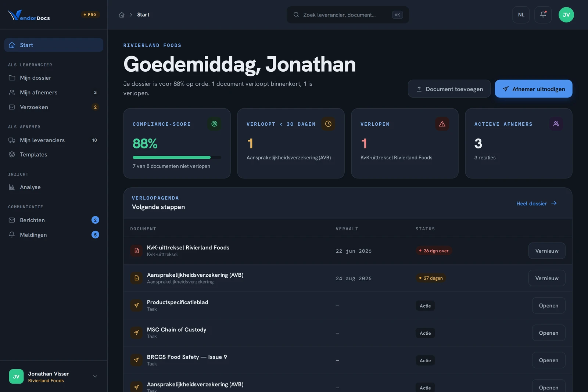Click the clock icon on Verloopt card
The width and height of the screenshot is (588, 392).
coord(328,124)
